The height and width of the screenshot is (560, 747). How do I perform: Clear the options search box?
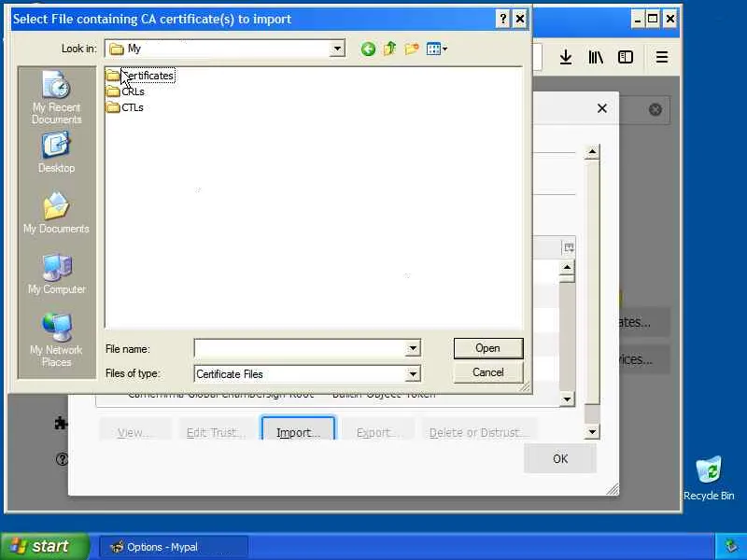(x=655, y=109)
